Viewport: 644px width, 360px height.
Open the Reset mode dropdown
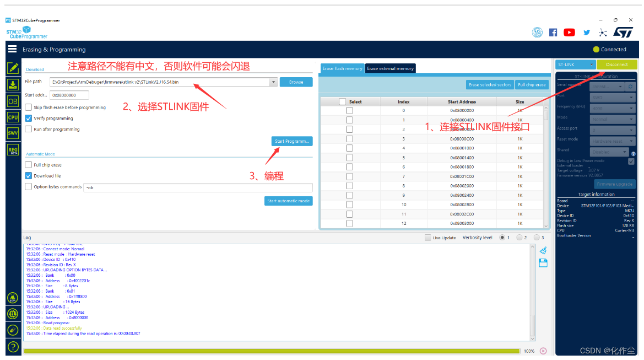613,141
